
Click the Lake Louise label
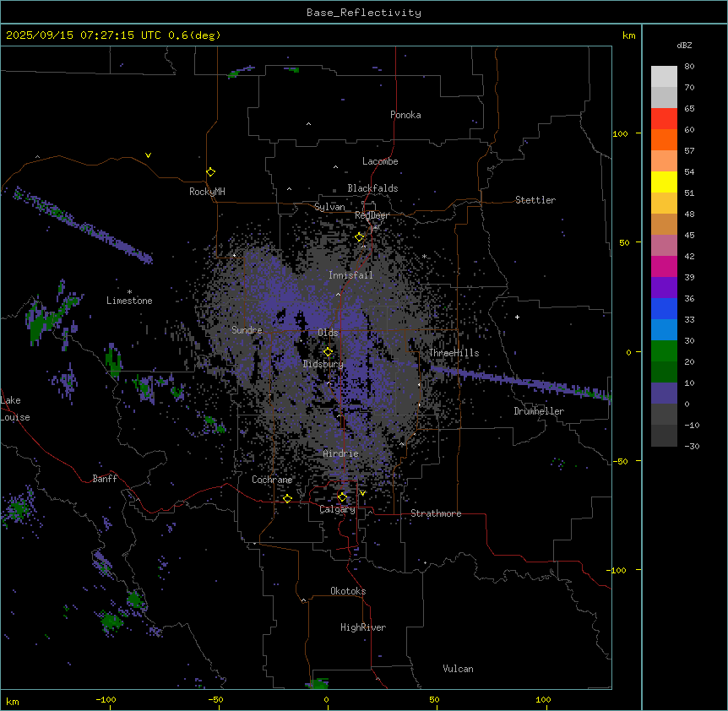pyautogui.click(x=15, y=409)
